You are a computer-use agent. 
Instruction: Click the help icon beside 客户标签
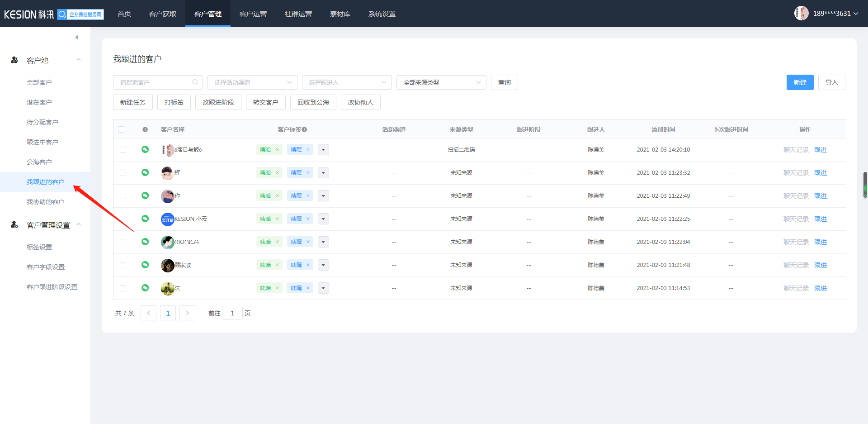304,129
